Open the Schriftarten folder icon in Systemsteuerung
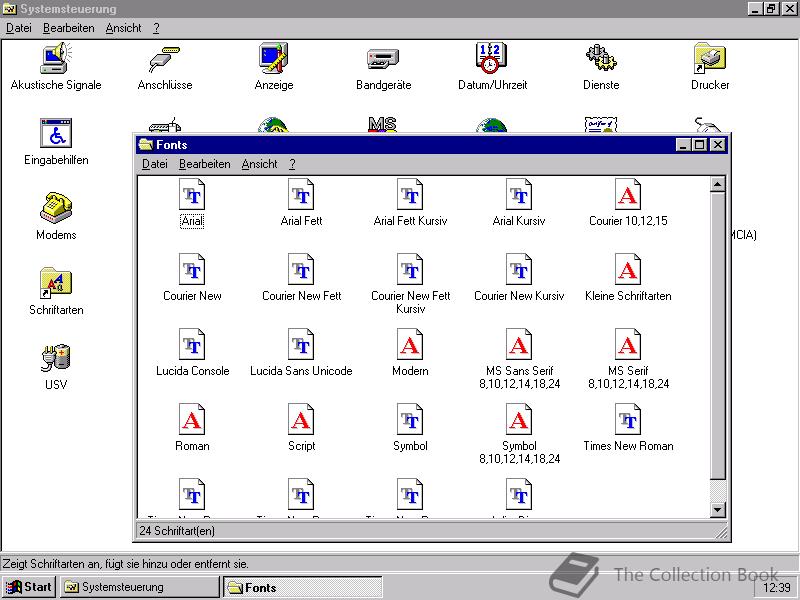Screen dimensions: 800x600 [56, 283]
